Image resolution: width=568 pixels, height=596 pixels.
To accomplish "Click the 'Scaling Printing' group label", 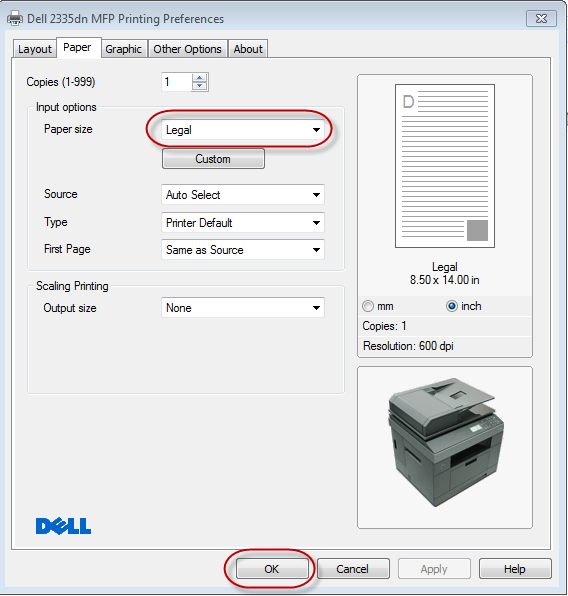I will (x=72, y=286).
